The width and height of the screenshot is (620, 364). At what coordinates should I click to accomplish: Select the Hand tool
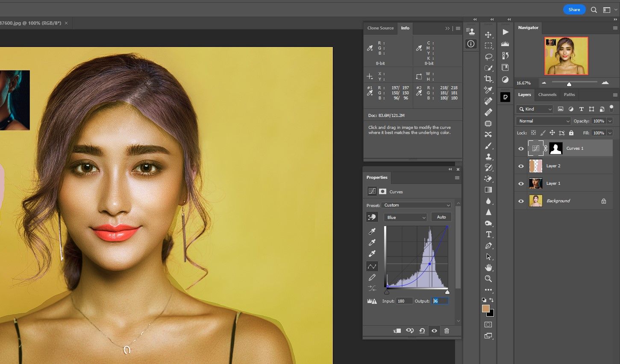click(x=488, y=268)
